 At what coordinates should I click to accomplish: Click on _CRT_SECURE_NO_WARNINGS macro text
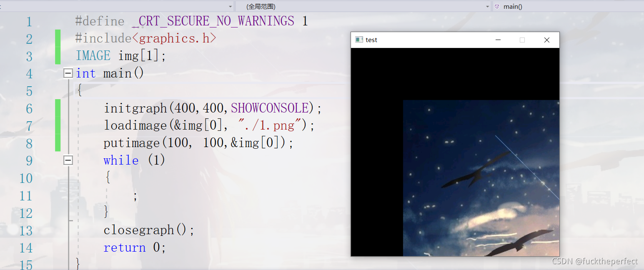tap(213, 21)
